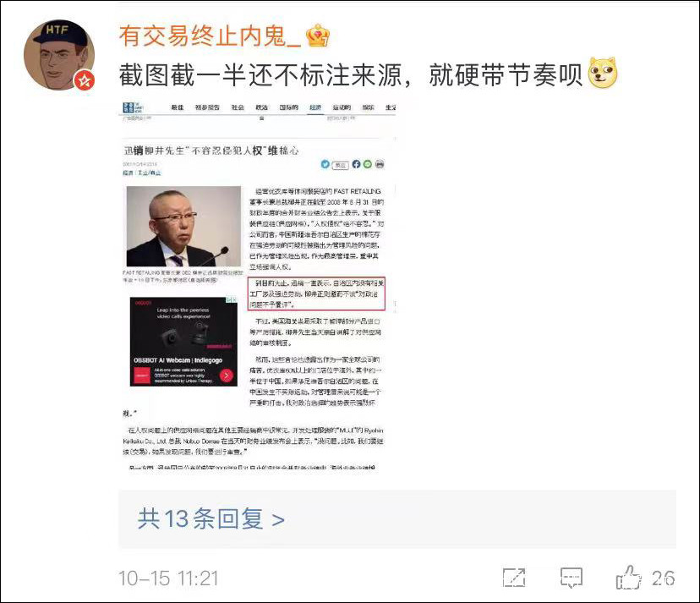This screenshot has height=603, width=700.
Task: Tap the reply comment bubble icon
Action: (x=571, y=578)
